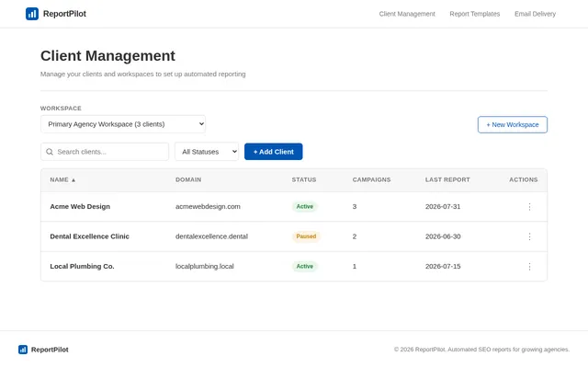The height and width of the screenshot is (368, 588).
Task: Click the Client Management page heading
Action: (107, 56)
